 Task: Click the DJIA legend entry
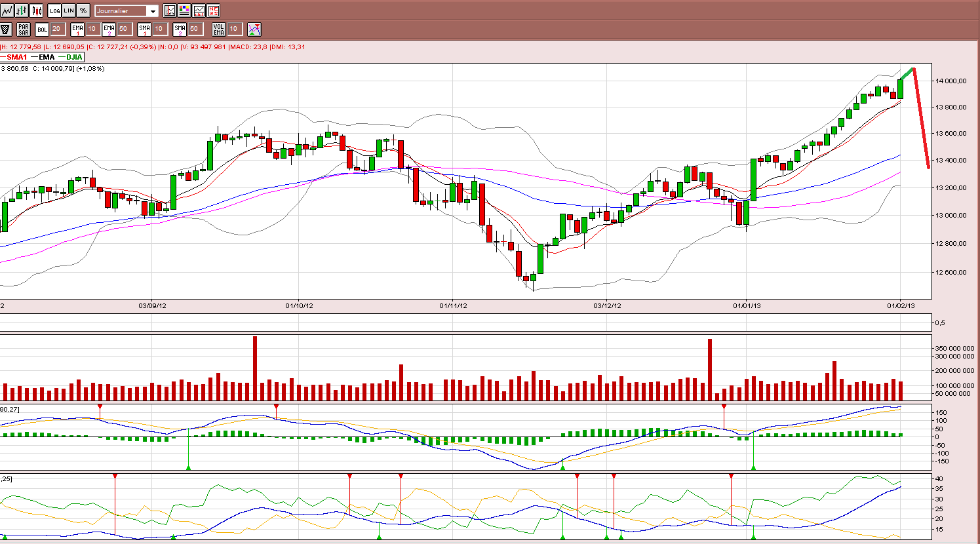(71, 57)
